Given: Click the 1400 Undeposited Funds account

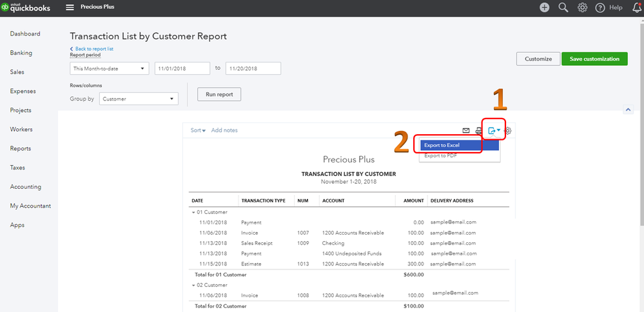Looking at the screenshot, I should tap(352, 253).
